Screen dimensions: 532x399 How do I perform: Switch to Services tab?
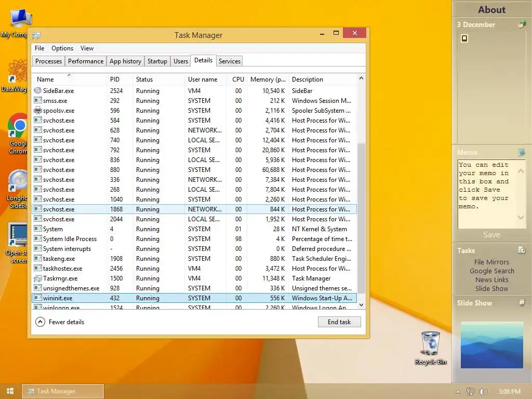coord(229,61)
